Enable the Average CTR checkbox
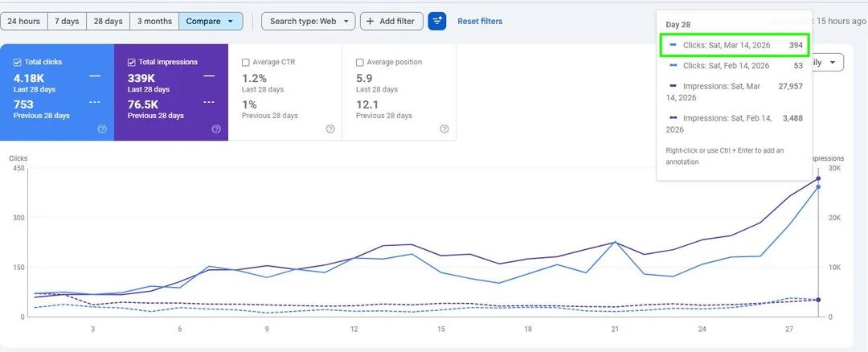The image size is (868, 352). (x=246, y=62)
